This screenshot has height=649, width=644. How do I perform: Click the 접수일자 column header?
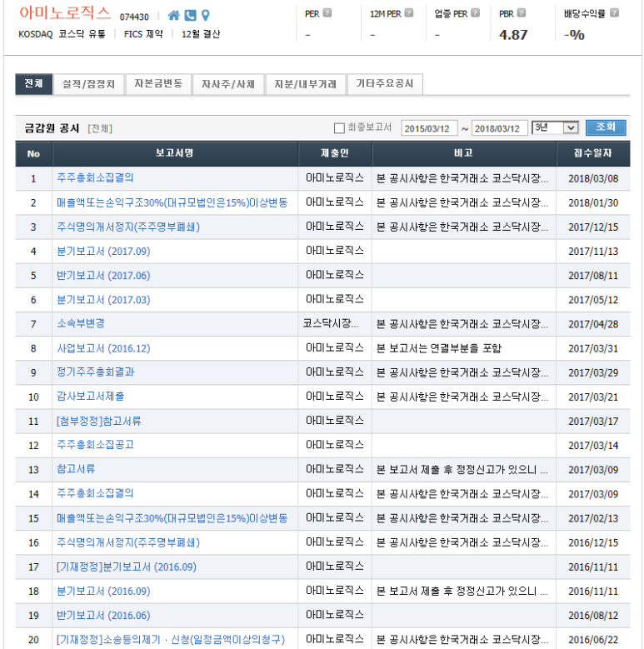[593, 153]
